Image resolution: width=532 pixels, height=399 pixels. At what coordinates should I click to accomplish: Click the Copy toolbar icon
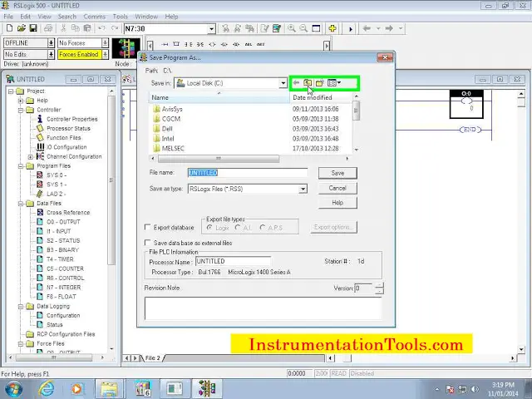pyautogui.click(x=75, y=28)
